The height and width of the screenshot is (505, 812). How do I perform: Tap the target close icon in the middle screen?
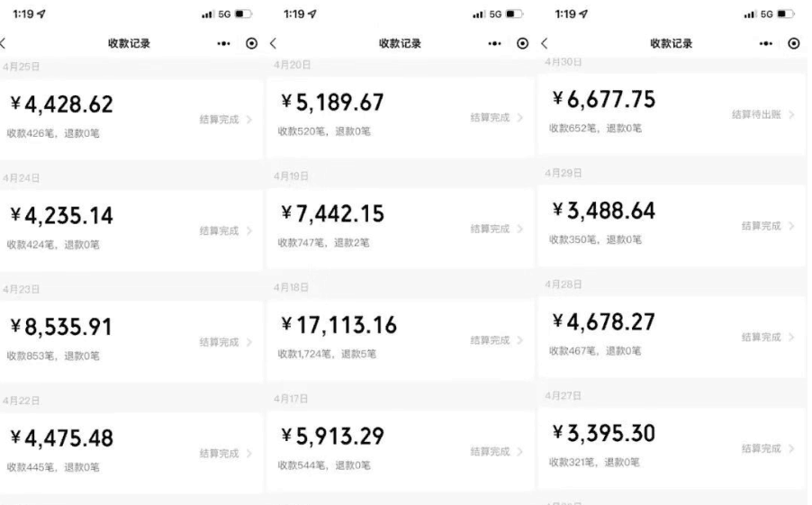pyautogui.click(x=523, y=43)
